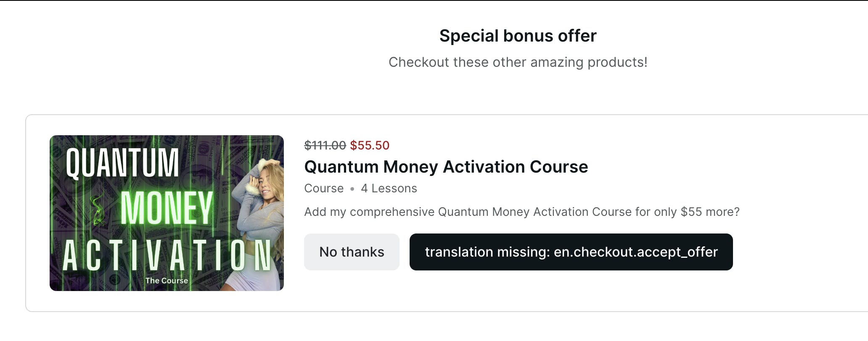Viewport: 868px width, 341px height.
Task: Click the Course type label
Action: point(324,189)
